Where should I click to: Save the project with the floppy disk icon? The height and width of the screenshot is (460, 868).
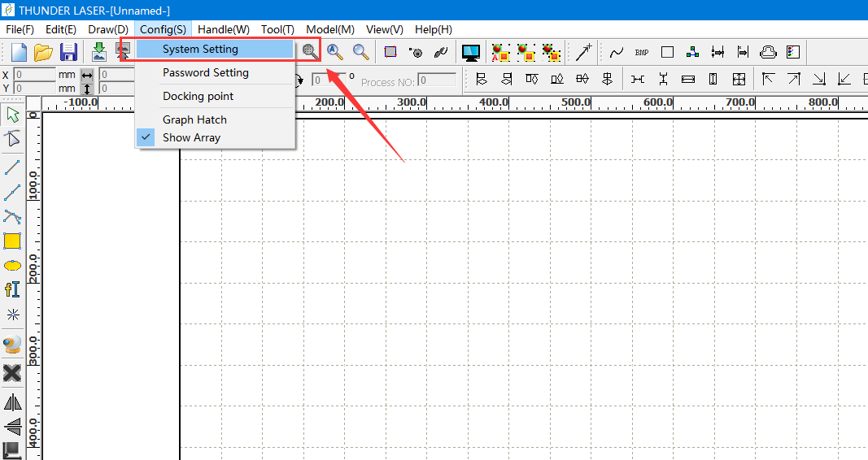(68, 53)
